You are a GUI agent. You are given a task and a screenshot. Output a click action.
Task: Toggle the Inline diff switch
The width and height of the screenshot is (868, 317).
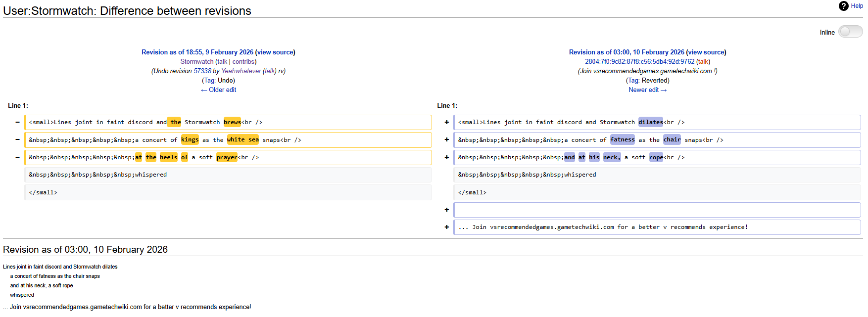pyautogui.click(x=850, y=32)
